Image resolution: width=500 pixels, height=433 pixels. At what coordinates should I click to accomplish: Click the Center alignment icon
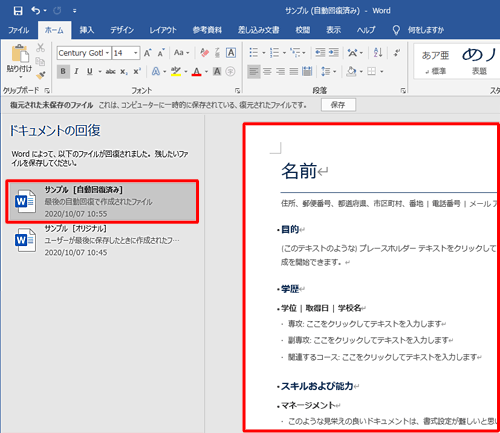pos(267,71)
